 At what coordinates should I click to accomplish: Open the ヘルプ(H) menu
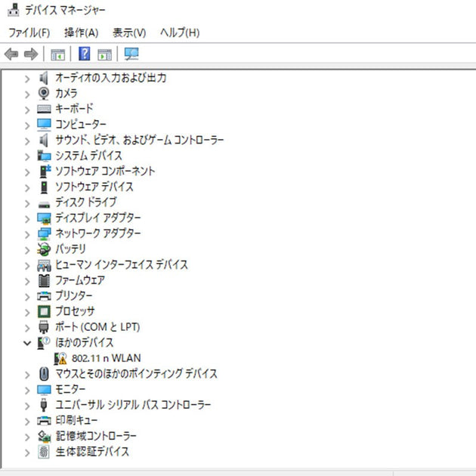pos(180,32)
